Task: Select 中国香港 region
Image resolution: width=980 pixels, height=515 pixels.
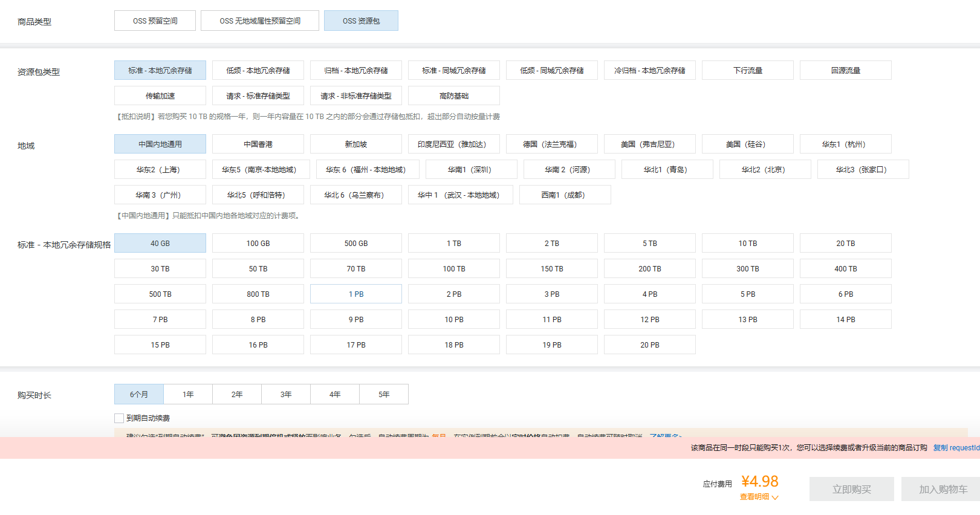Action: click(258, 144)
